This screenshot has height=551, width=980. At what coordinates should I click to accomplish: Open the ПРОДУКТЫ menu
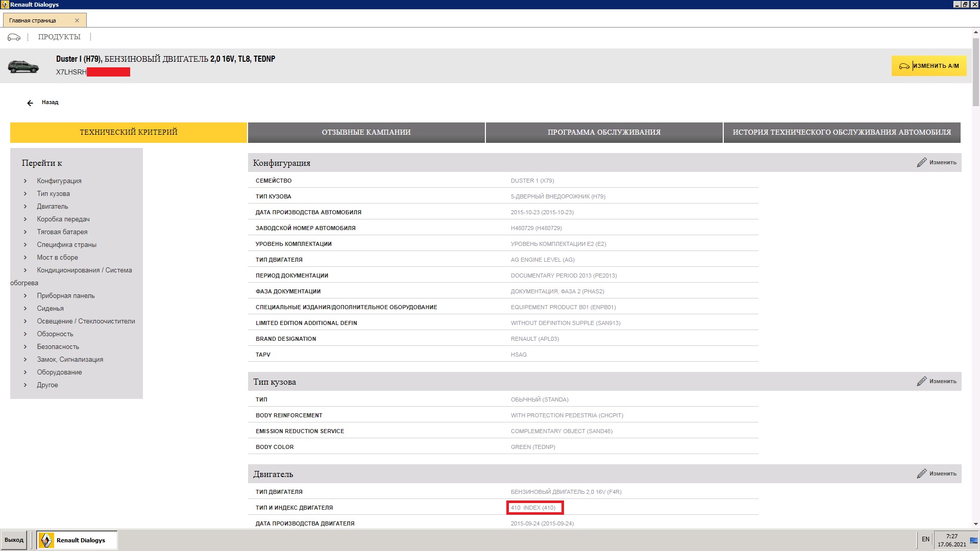pos(59,37)
